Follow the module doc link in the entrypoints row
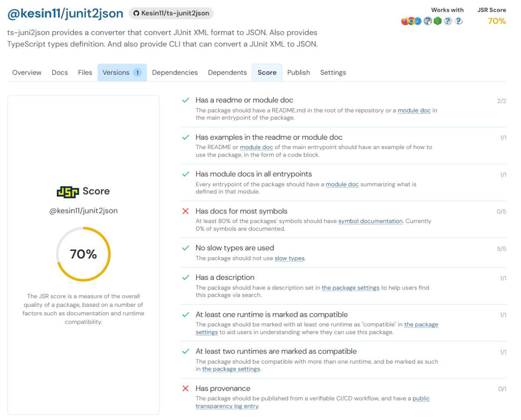This screenshot has width=521, height=420. 342,184
